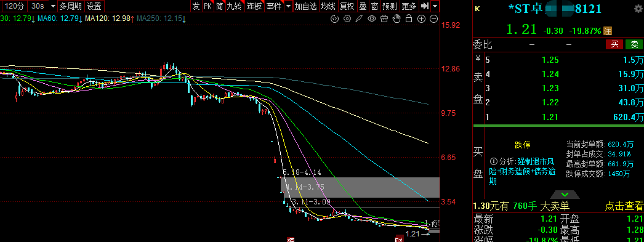Expand panel with green chevron arrow
Screen dimensions: 644x242
tap(565, 195)
